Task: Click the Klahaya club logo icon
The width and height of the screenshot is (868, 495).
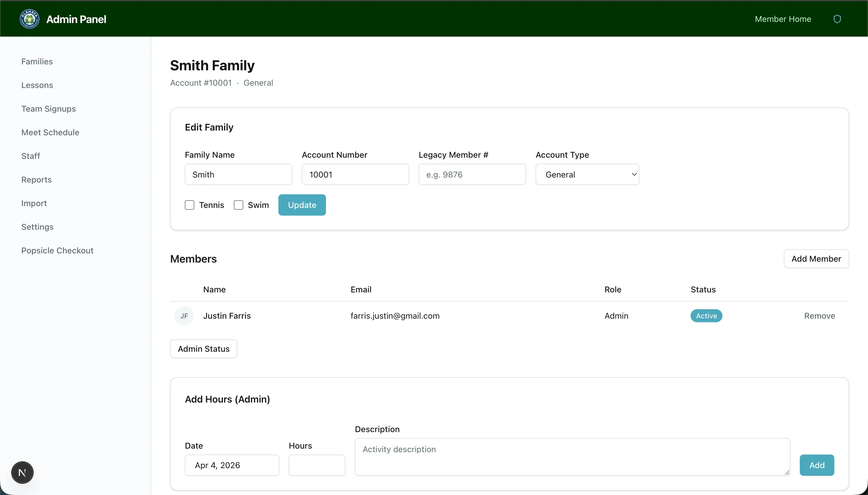Action: (x=30, y=19)
